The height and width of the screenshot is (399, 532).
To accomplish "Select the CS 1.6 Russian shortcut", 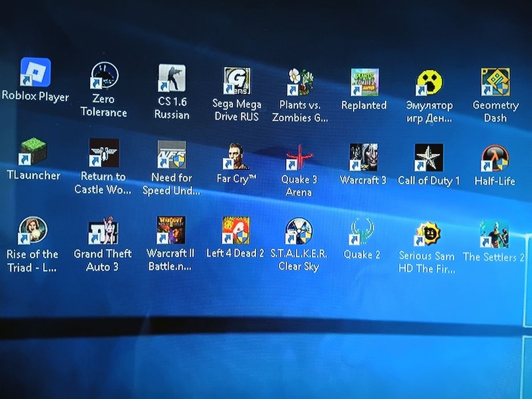I will pos(172,79).
